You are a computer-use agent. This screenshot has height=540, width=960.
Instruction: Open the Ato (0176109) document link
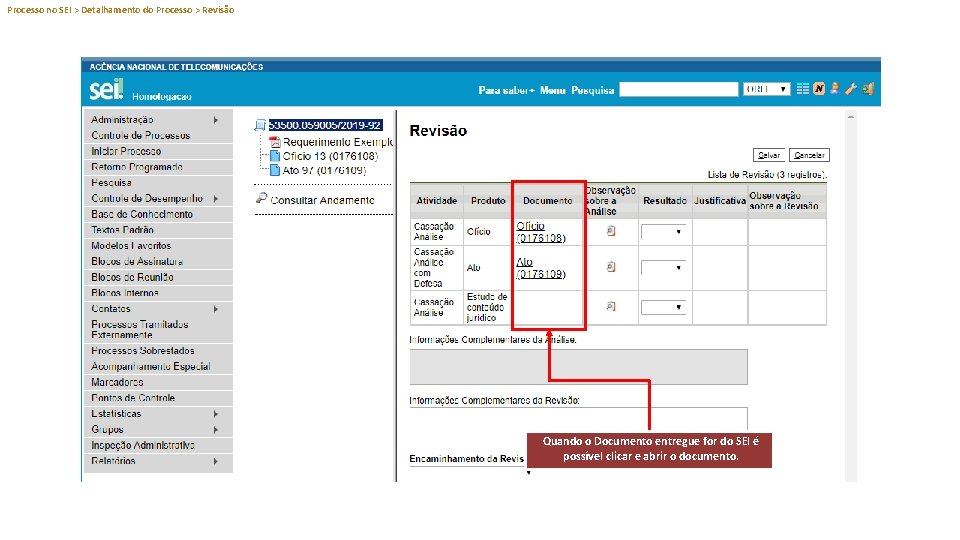click(x=541, y=268)
